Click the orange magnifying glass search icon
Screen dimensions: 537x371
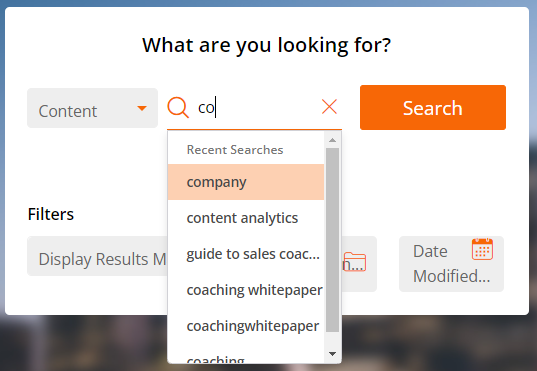point(178,107)
